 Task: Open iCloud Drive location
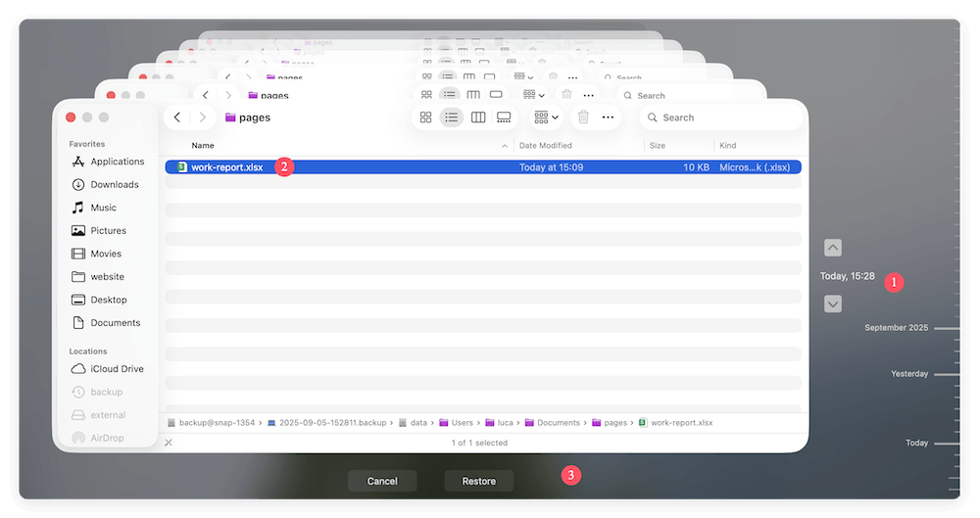(108, 369)
